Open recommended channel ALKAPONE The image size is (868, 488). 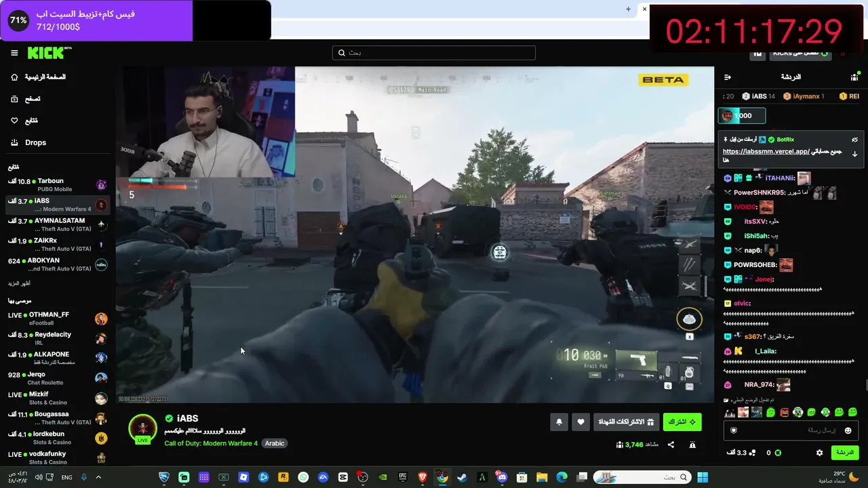click(58, 358)
